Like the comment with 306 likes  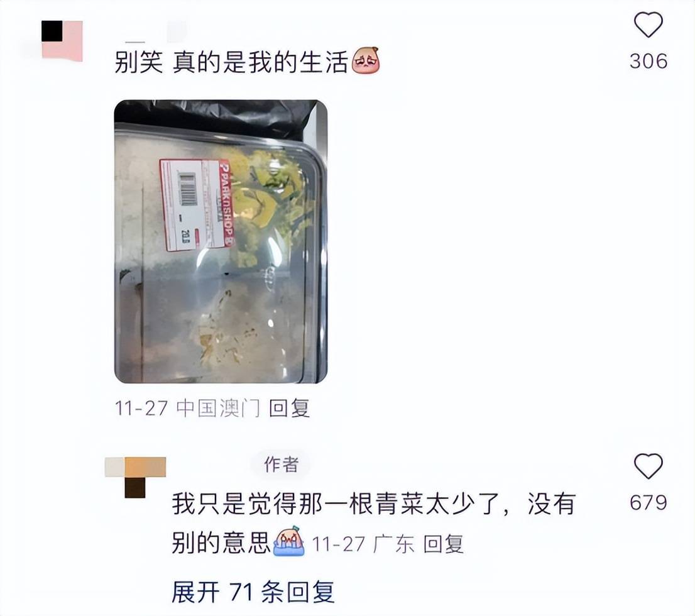point(648,25)
